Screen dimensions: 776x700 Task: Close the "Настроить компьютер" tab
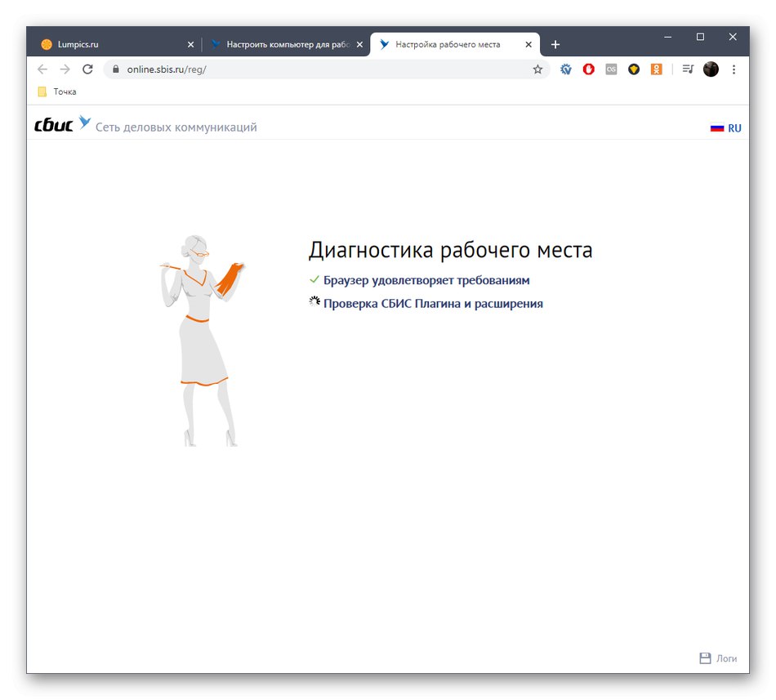click(x=359, y=45)
